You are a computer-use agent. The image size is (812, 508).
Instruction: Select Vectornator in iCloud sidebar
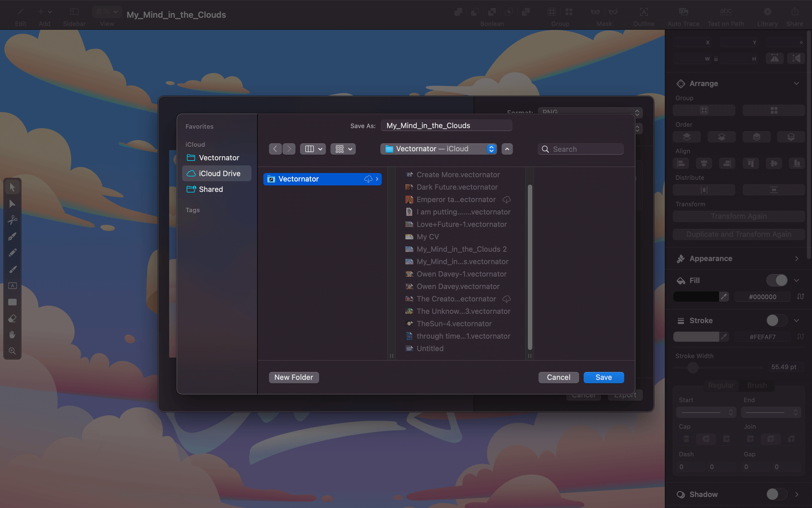217,157
